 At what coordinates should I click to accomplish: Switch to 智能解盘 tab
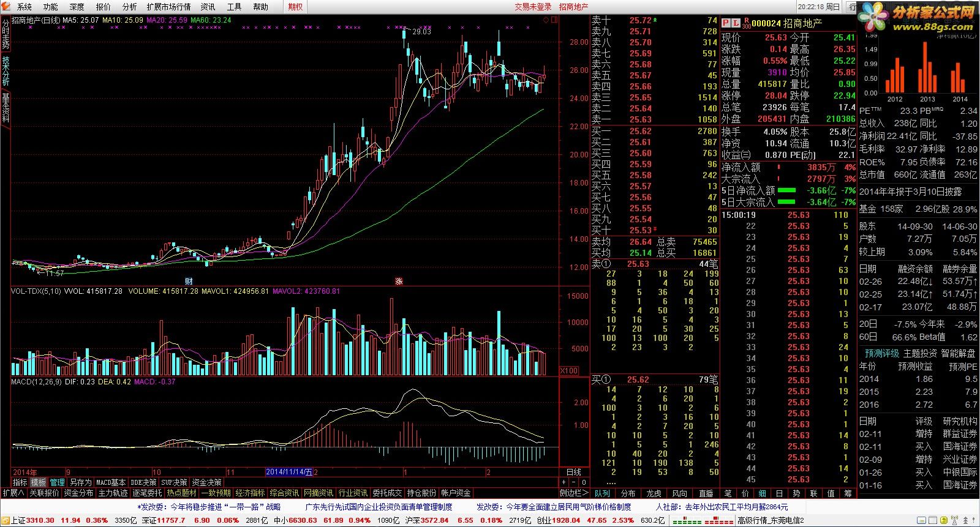coord(958,353)
